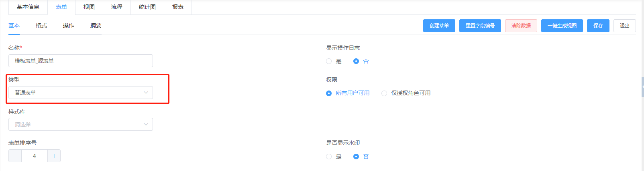644x171 pixels.
Task: Open the 类型 dropdown arrow
Action: click(146, 93)
